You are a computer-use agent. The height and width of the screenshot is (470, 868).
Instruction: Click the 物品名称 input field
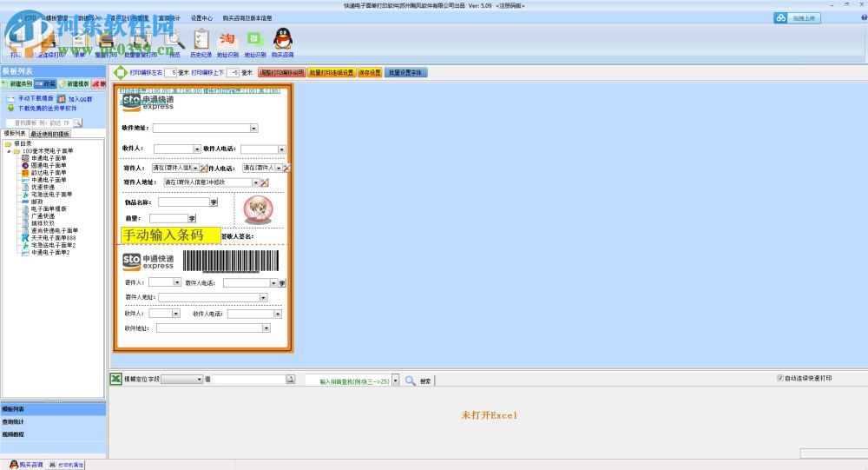pos(184,202)
